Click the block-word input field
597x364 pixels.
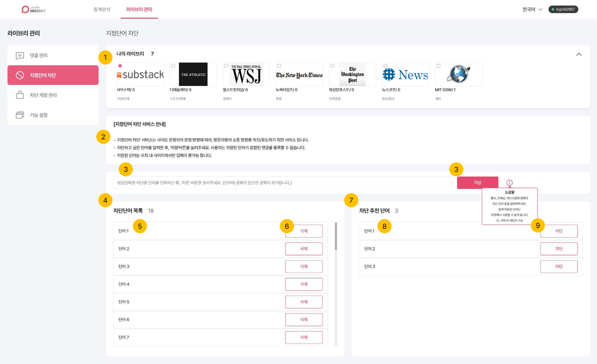point(282,183)
